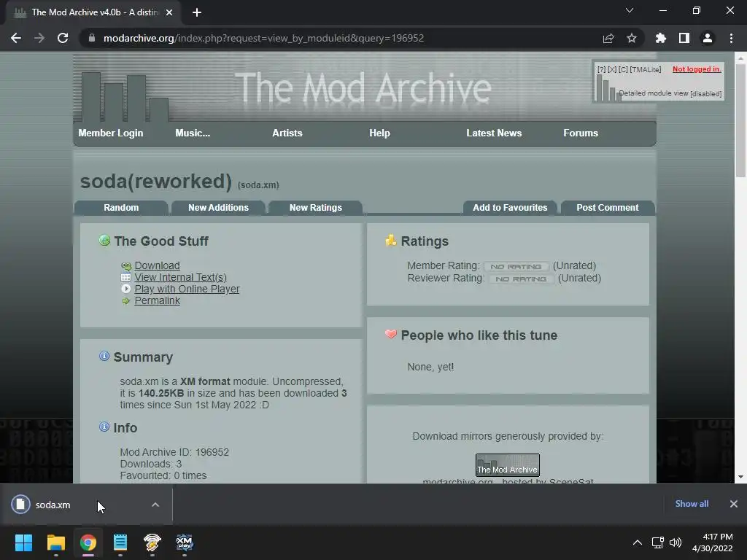The image size is (747, 560).
Task: Open the Chrome profile icon
Action: click(708, 38)
